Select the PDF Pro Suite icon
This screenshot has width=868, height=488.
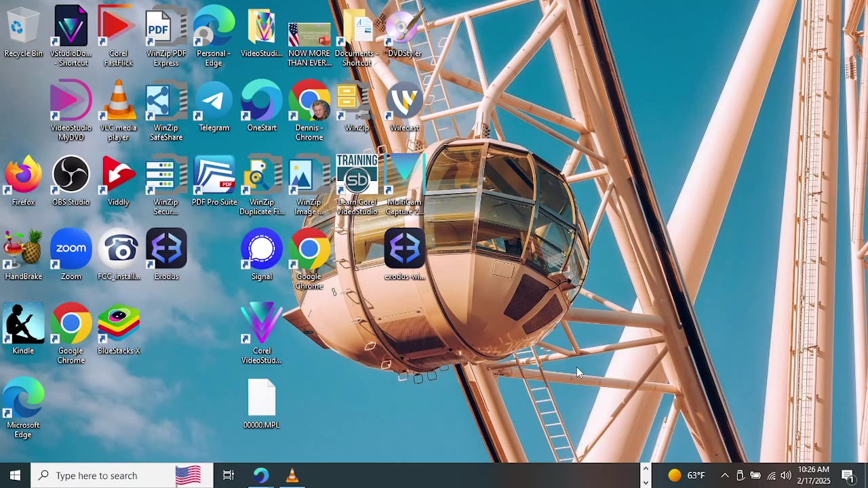click(x=214, y=181)
